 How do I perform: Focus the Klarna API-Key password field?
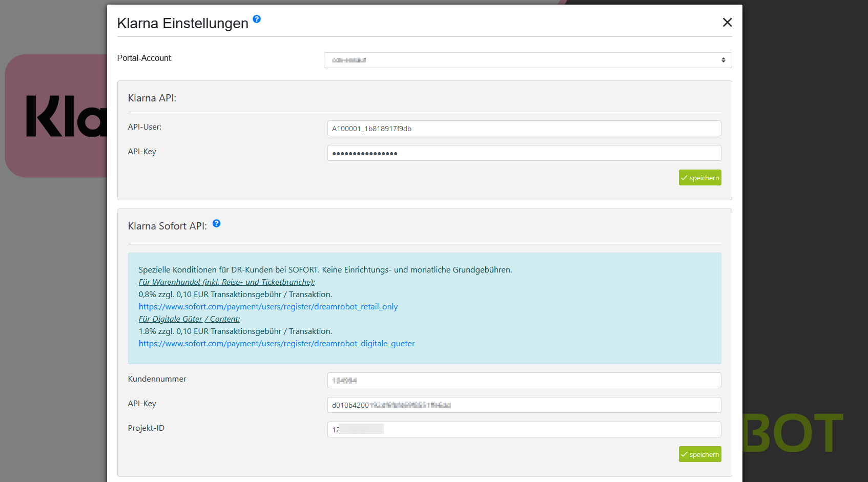524,153
